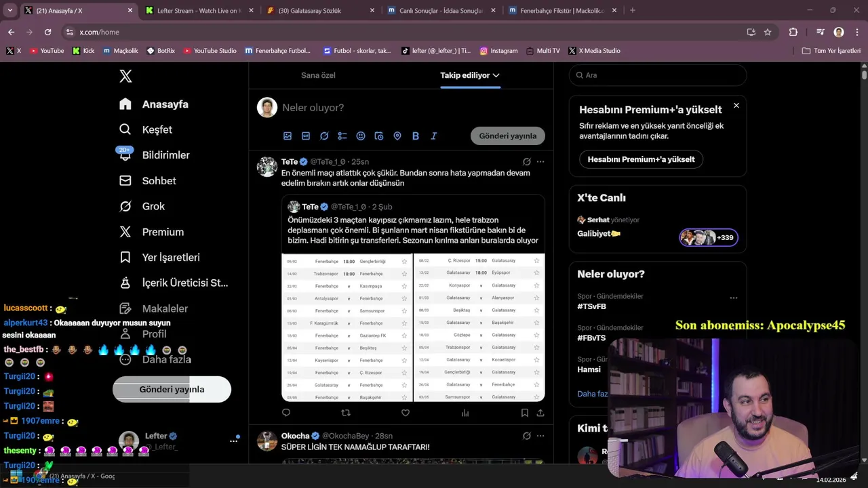Click the top Gönderi yayınla button
This screenshot has width=868, height=488.
point(508,136)
